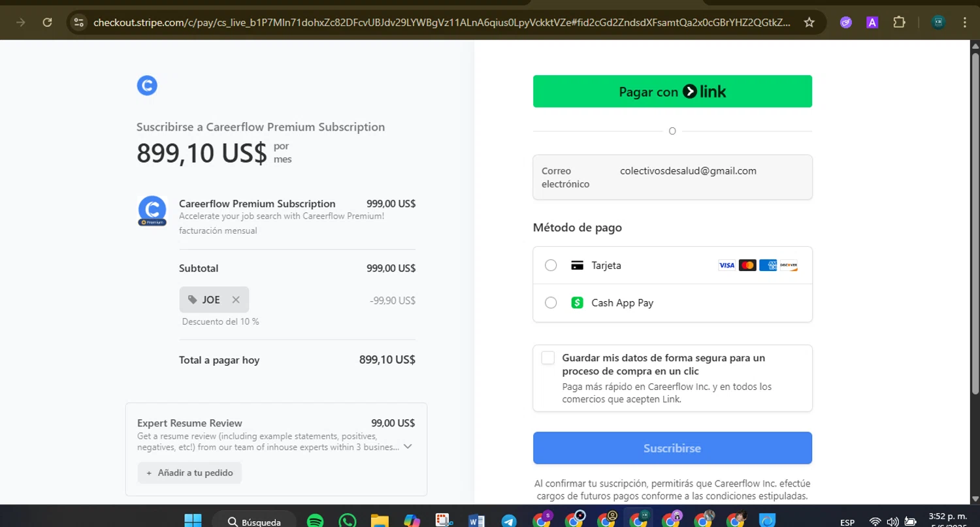Click the Expert Resume Review 99,00 US$ price
Screen dimensions: 980x527
click(393, 423)
